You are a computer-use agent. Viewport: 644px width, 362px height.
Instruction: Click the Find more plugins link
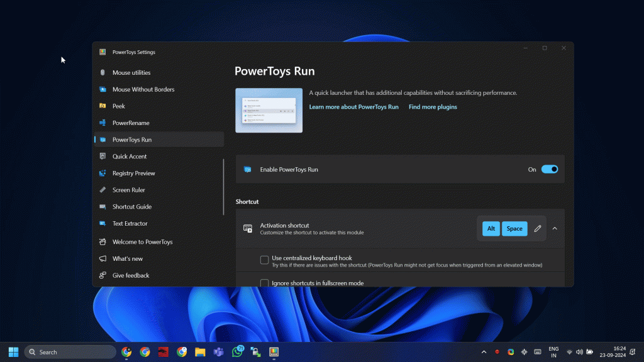click(433, 107)
